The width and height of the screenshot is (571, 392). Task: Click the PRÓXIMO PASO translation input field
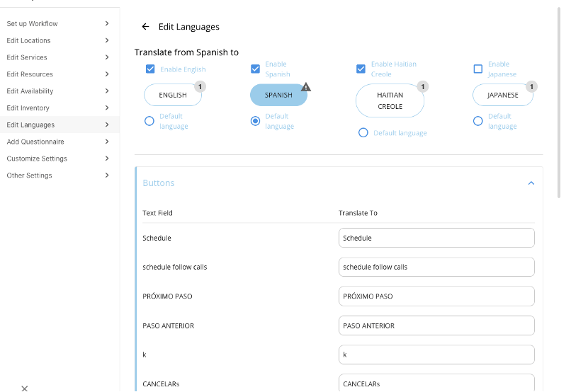436,296
